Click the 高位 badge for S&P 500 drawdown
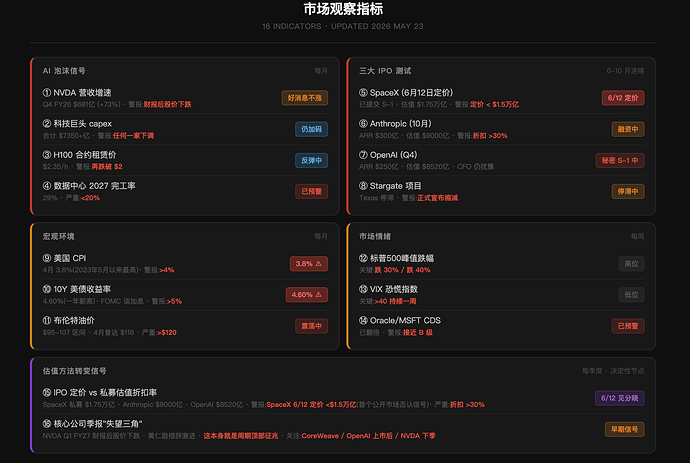The height and width of the screenshot is (463, 690). [x=631, y=264]
